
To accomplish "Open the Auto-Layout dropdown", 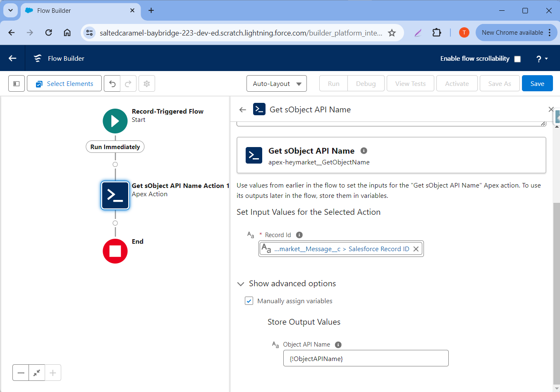I will tap(277, 83).
